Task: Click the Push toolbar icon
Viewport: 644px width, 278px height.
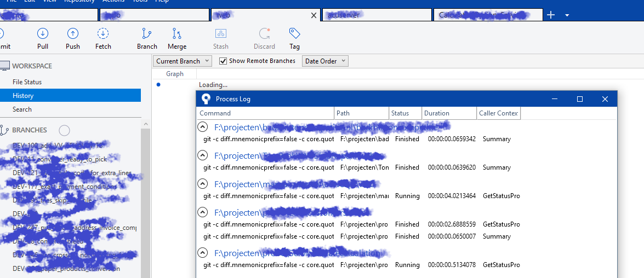Action: [73, 33]
